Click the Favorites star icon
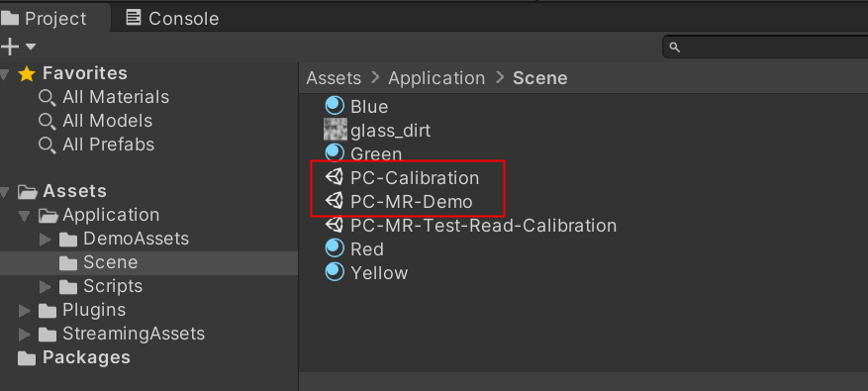This screenshot has height=391, width=868. 27,73
